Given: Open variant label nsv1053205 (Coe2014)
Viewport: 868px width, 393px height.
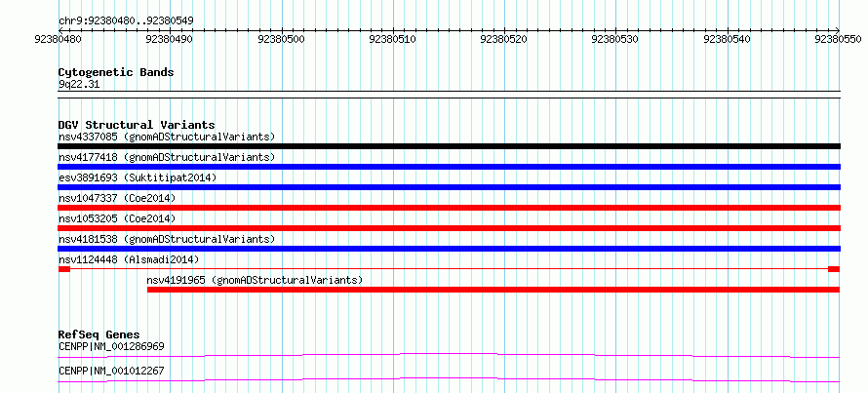Looking at the screenshot, I should tap(117, 218).
